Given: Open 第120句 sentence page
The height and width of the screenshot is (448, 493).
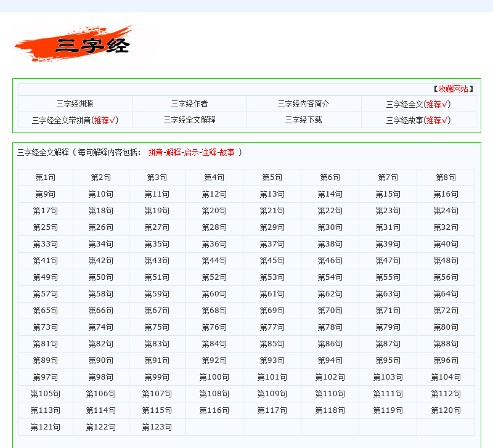Looking at the screenshot, I should [446, 411].
